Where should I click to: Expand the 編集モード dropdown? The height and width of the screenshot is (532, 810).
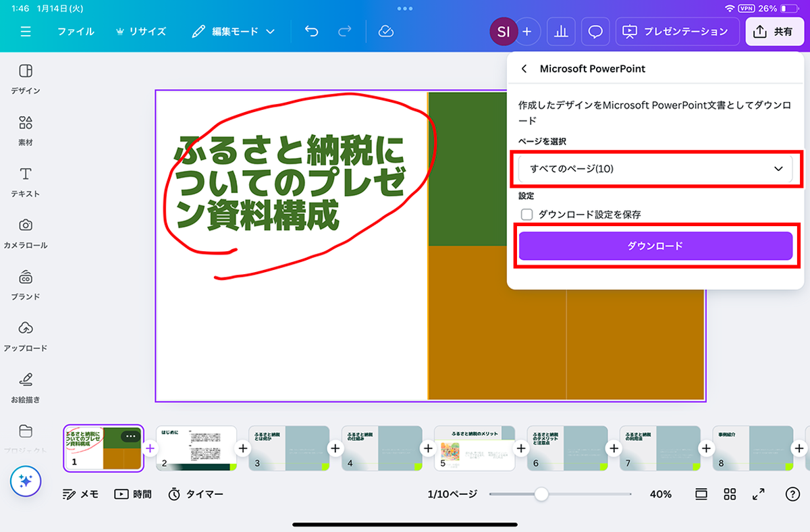click(x=234, y=32)
